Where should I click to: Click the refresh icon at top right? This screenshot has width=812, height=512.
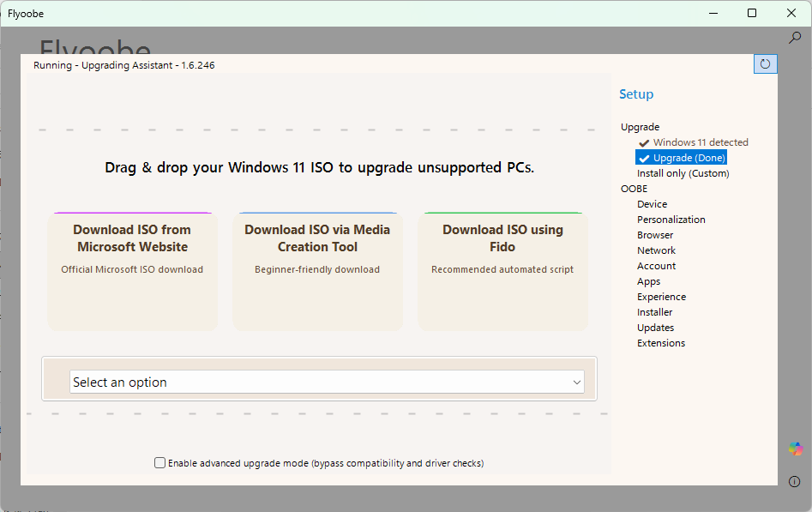(765, 64)
